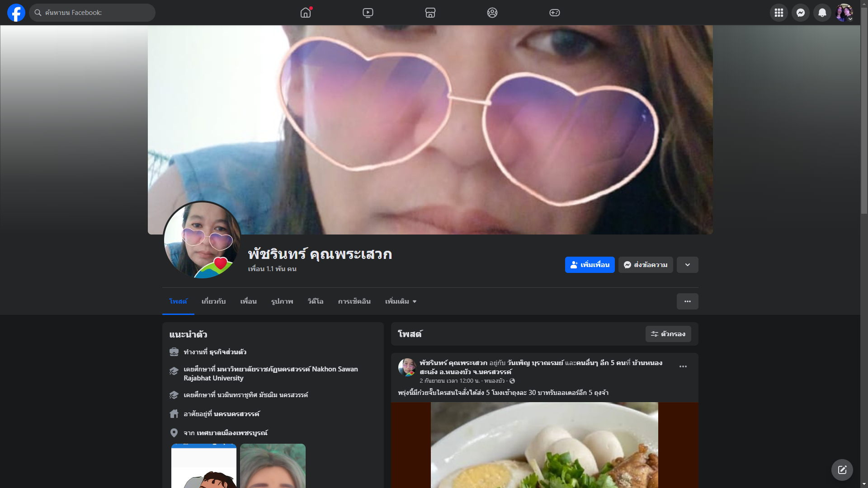The width and height of the screenshot is (868, 488).
Task: Click the new message compose icon
Action: pos(842,470)
